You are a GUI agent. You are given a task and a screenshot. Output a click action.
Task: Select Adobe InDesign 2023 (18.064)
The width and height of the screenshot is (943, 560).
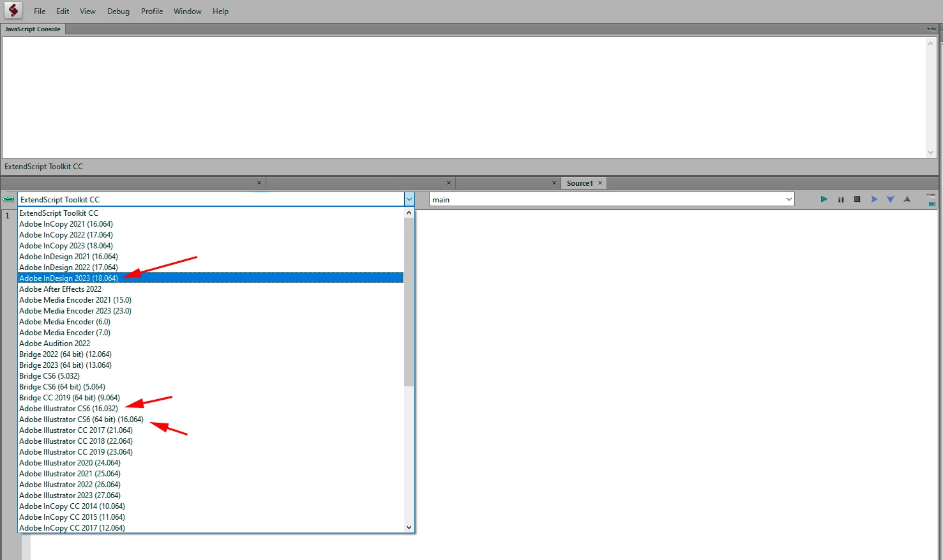click(x=211, y=278)
